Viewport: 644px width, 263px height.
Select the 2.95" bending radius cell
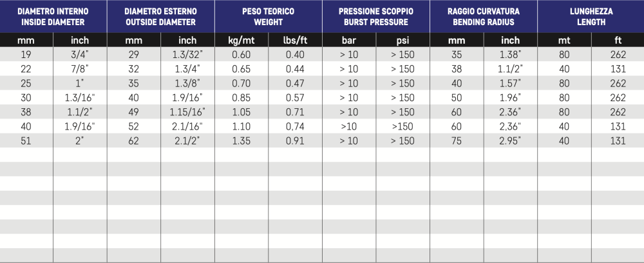(x=509, y=140)
